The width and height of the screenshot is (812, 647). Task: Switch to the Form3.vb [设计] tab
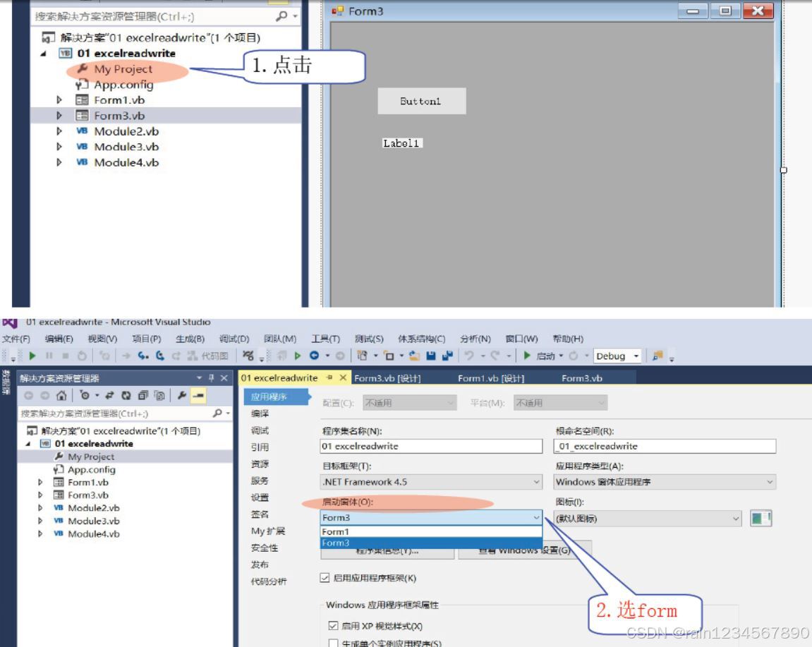[x=387, y=378]
